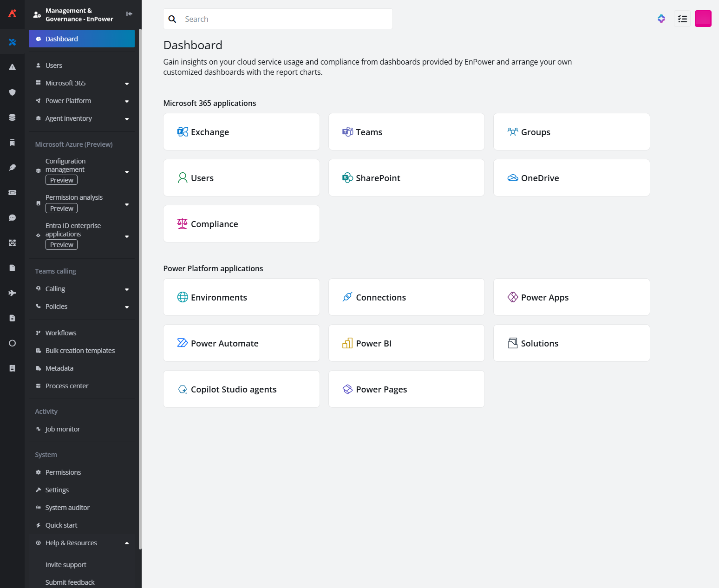Screen dimensions: 719x588
Task: Click the warning triangle icon in left rail
Action: click(13, 67)
